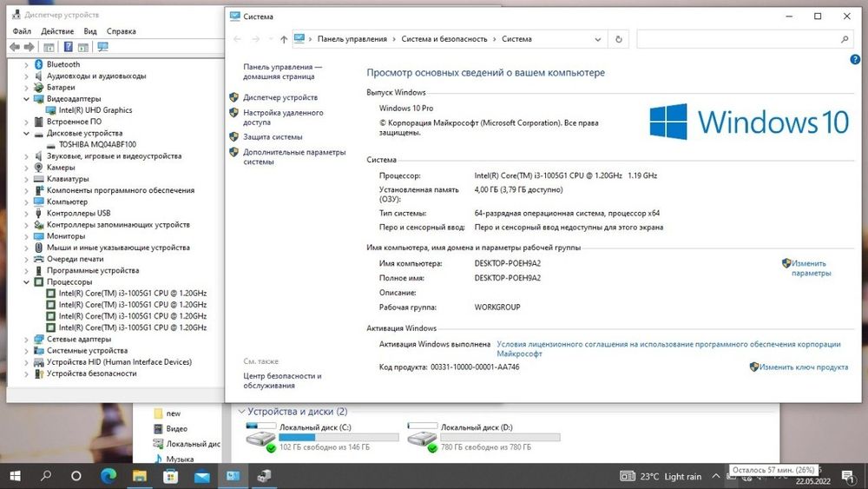Open File Explorer from taskbar
Screen dimensions: 868x489
(x=140, y=476)
